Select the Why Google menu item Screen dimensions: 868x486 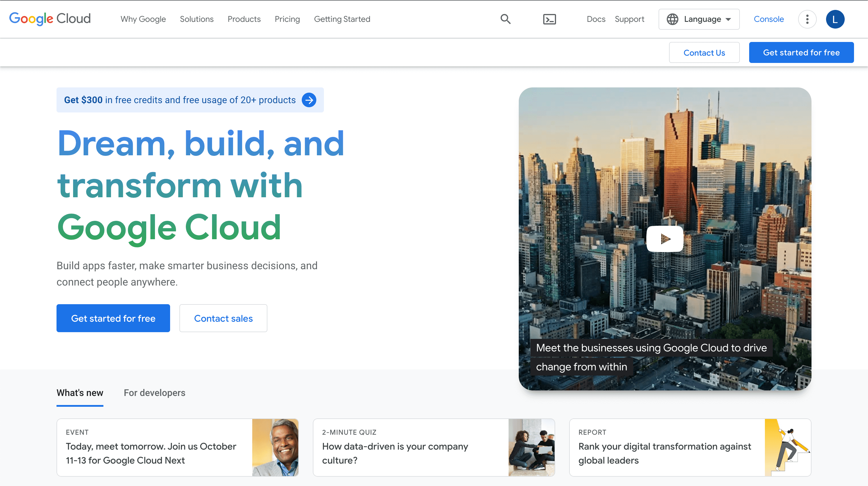point(144,19)
